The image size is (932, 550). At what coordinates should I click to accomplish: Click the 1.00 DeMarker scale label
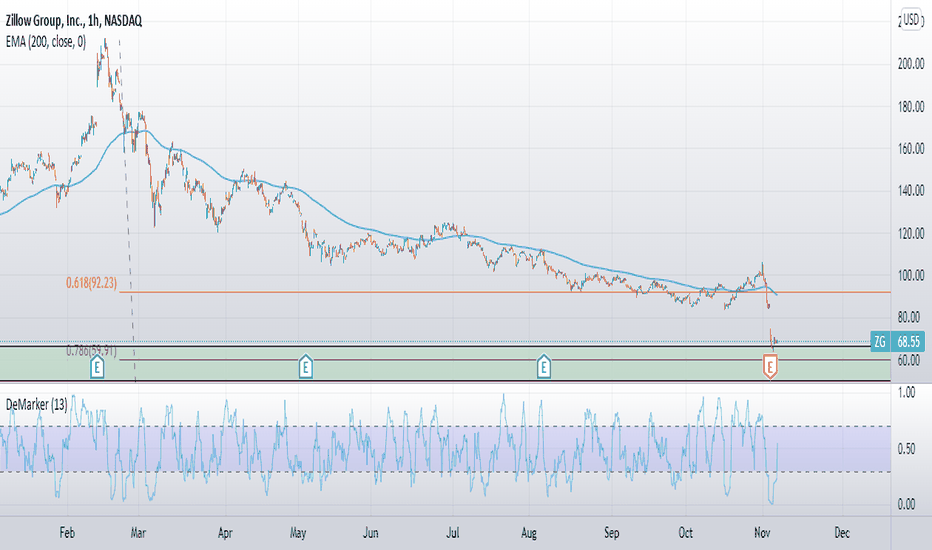click(x=906, y=392)
